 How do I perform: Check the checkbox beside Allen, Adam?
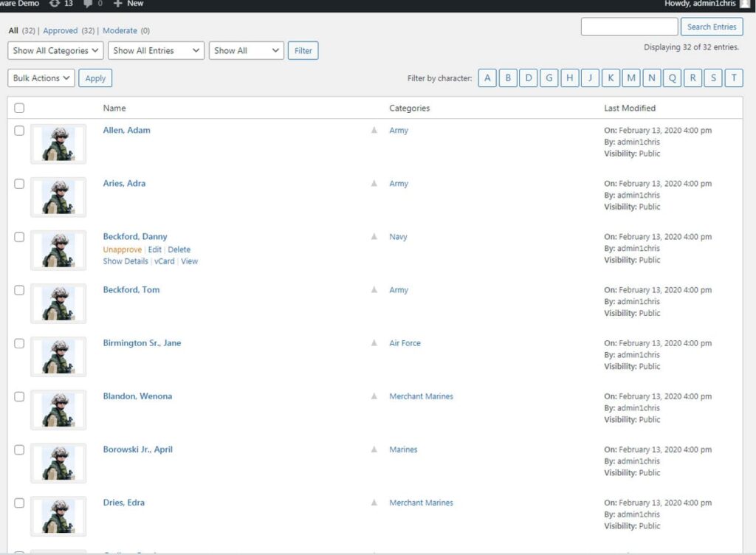[18, 131]
